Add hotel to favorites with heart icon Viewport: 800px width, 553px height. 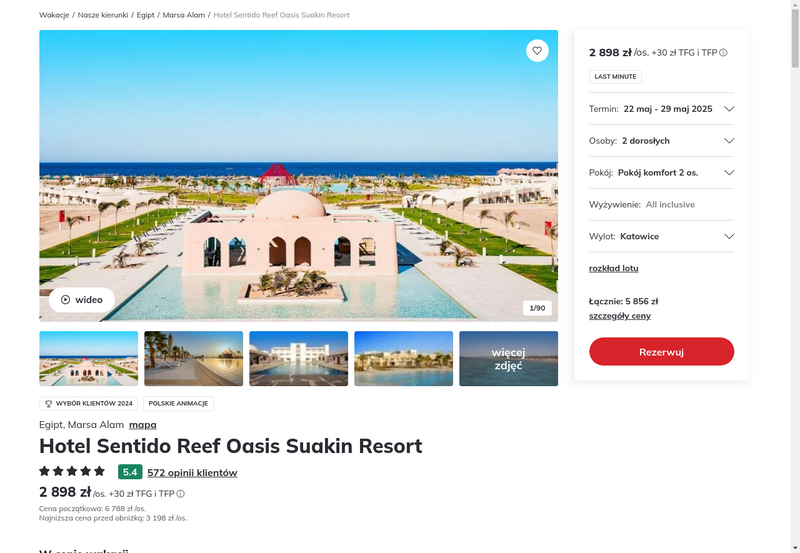tap(537, 51)
